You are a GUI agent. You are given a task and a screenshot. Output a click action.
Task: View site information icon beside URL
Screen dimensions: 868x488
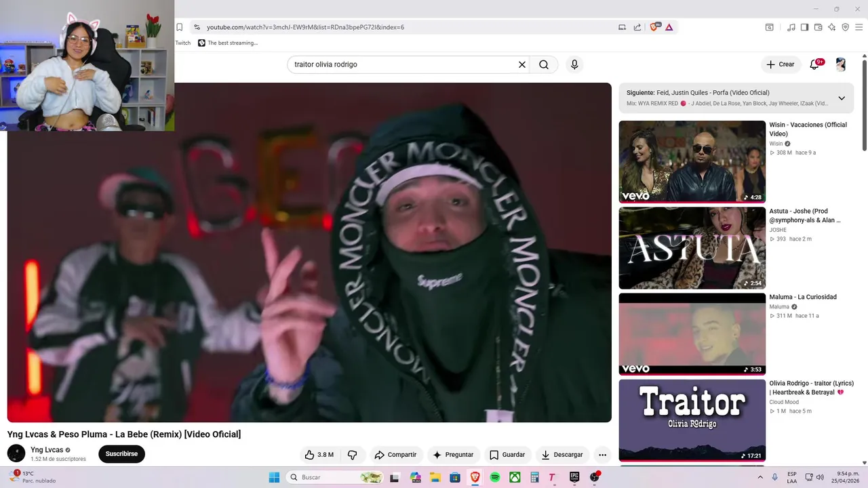[x=197, y=27]
